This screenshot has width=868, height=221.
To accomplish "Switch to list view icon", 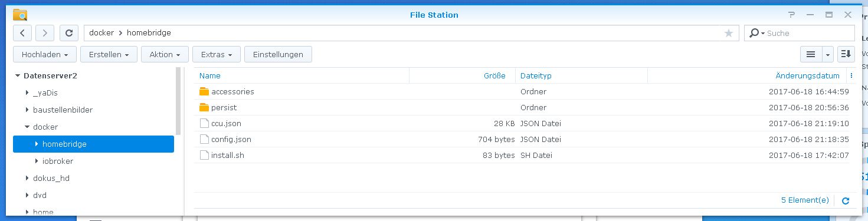I will point(811,54).
